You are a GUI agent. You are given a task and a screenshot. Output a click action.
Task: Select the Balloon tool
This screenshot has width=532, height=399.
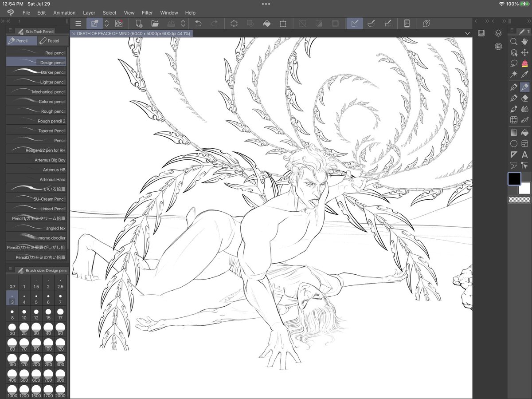(514, 166)
